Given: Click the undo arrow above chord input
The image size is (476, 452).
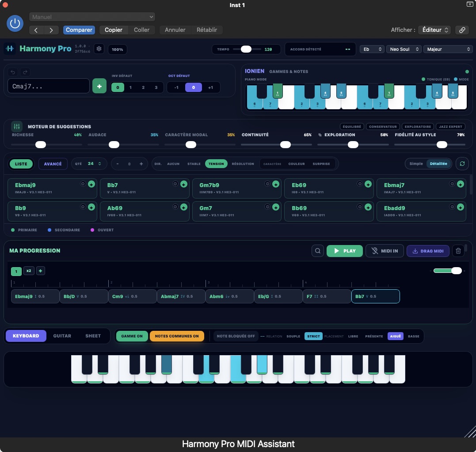Looking at the screenshot, I should point(13,72).
